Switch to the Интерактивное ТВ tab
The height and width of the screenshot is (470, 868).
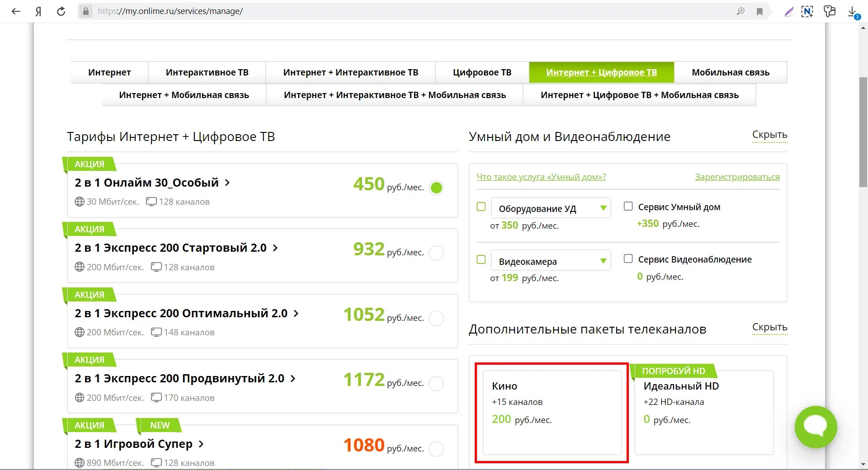[207, 72]
